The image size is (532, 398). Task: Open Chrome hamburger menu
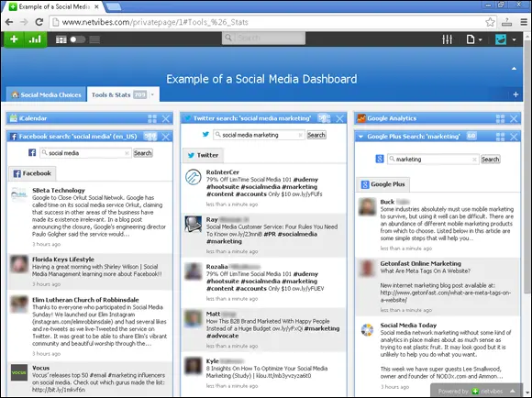tap(524, 22)
